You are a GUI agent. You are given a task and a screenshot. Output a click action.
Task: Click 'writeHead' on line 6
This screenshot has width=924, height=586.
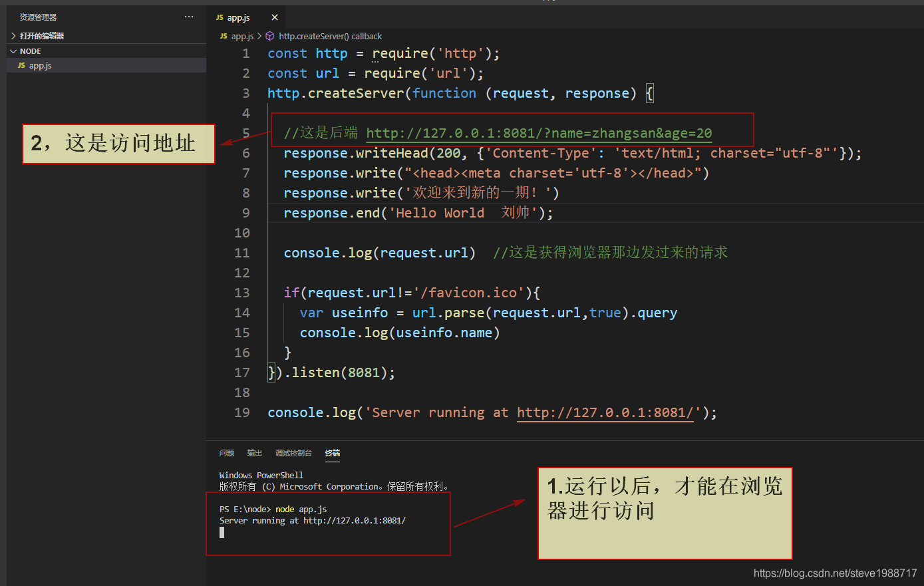pos(392,153)
